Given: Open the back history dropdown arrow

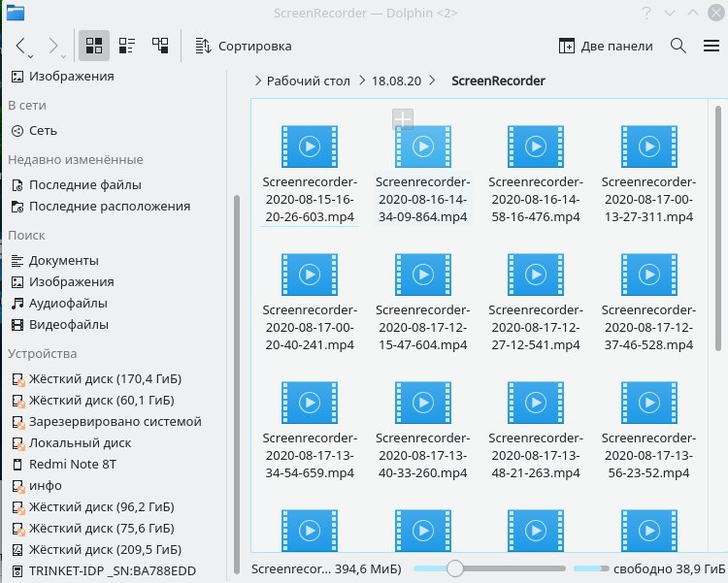Looking at the screenshot, I should [x=31, y=56].
